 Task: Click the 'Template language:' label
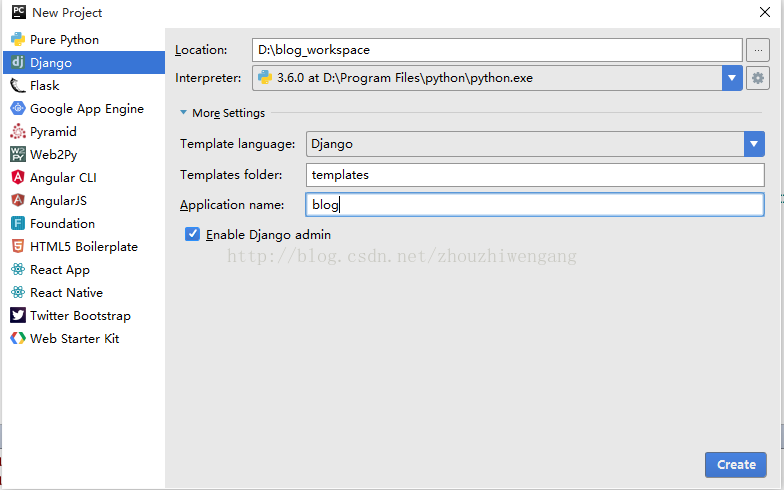238,144
